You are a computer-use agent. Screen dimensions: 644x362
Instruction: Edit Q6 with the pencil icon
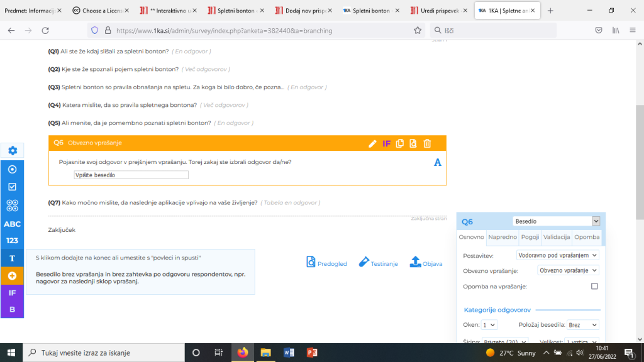372,144
